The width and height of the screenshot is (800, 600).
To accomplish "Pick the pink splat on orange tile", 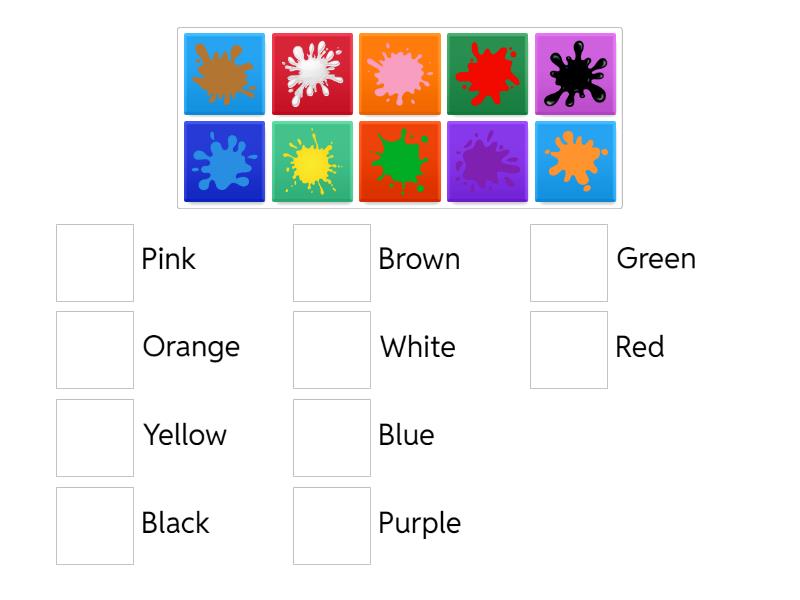I will 400,74.
